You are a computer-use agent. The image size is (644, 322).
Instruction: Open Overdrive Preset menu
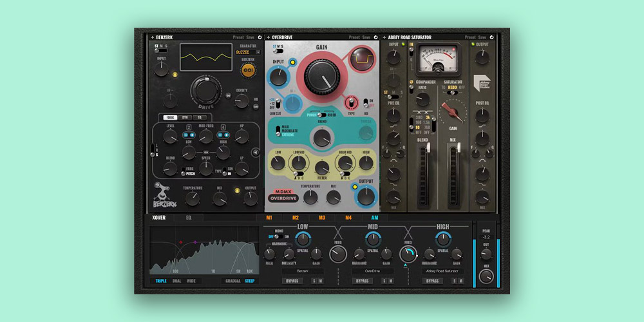coord(354,37)
